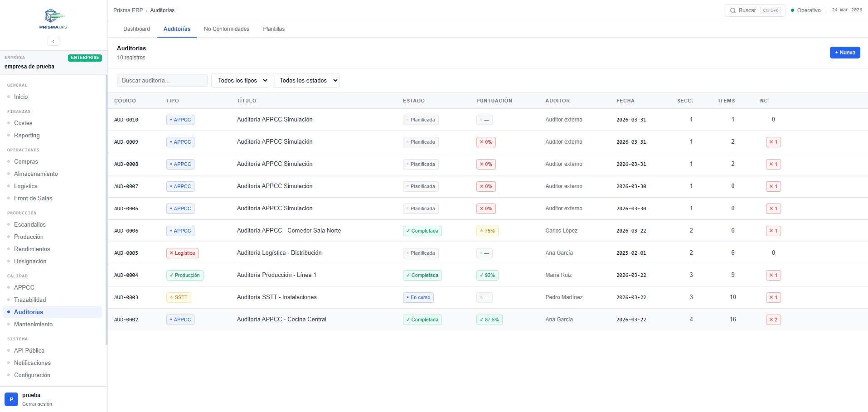Screen dimensions: 868x412
Task: Click Cerrar sesión link
Action: coord(37,404)
